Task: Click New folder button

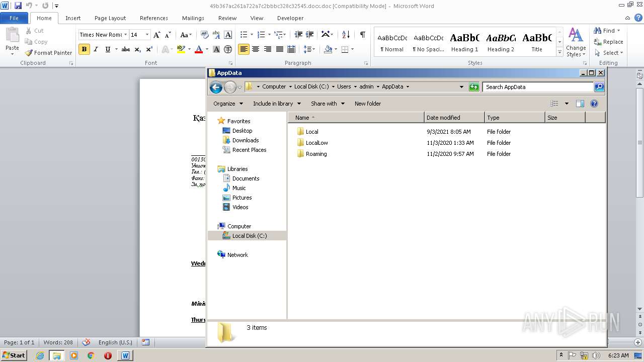Action: (368, 104)
